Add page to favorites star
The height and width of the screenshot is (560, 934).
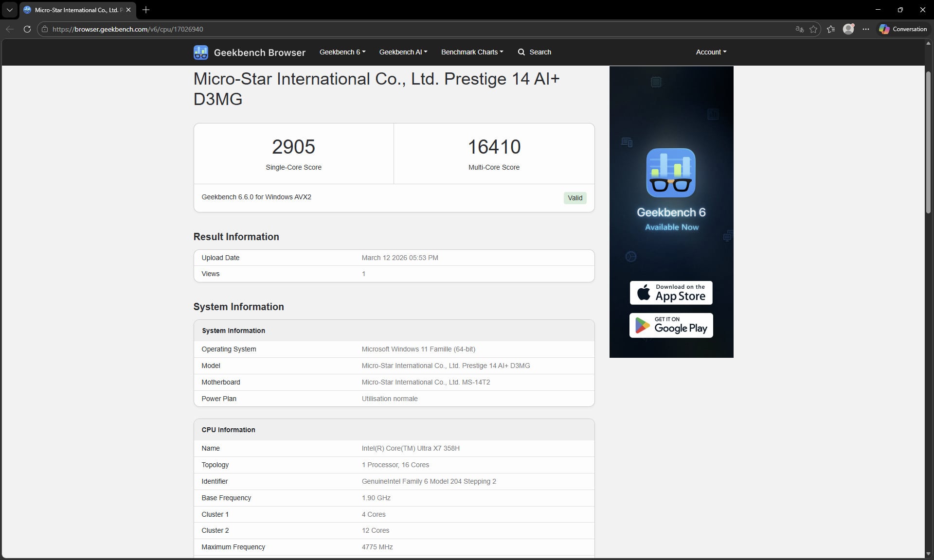pyautogui.click(x=813, y=29)
